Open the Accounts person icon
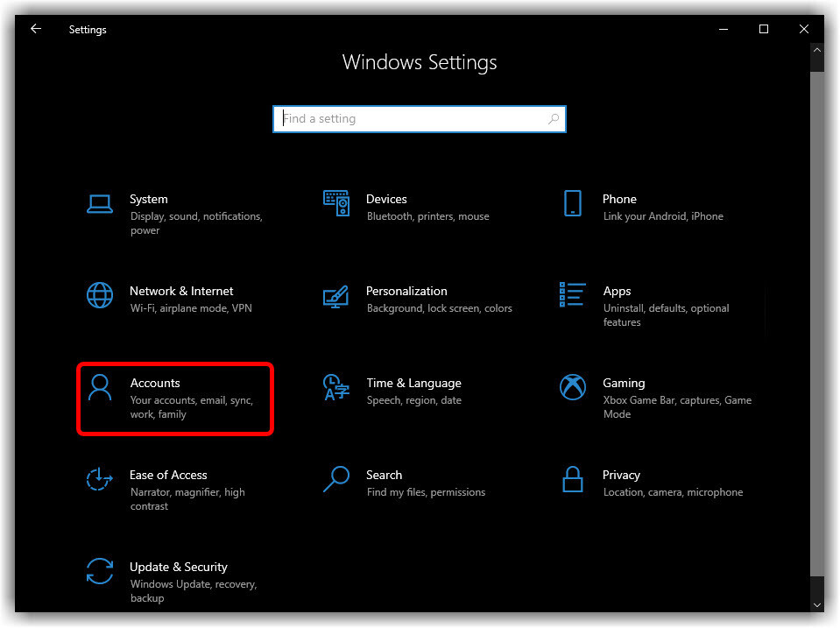Viewport: 840px width, 628px height. [100, 387]
